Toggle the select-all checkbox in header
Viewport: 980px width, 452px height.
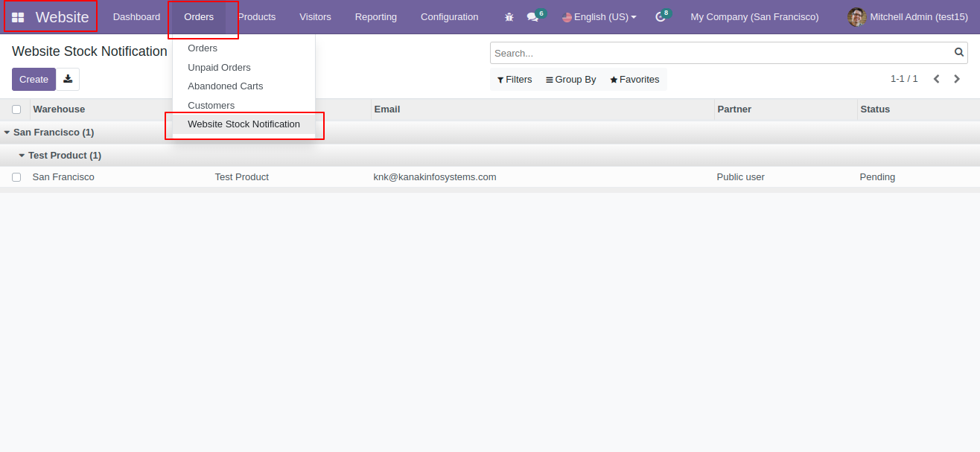16,109
